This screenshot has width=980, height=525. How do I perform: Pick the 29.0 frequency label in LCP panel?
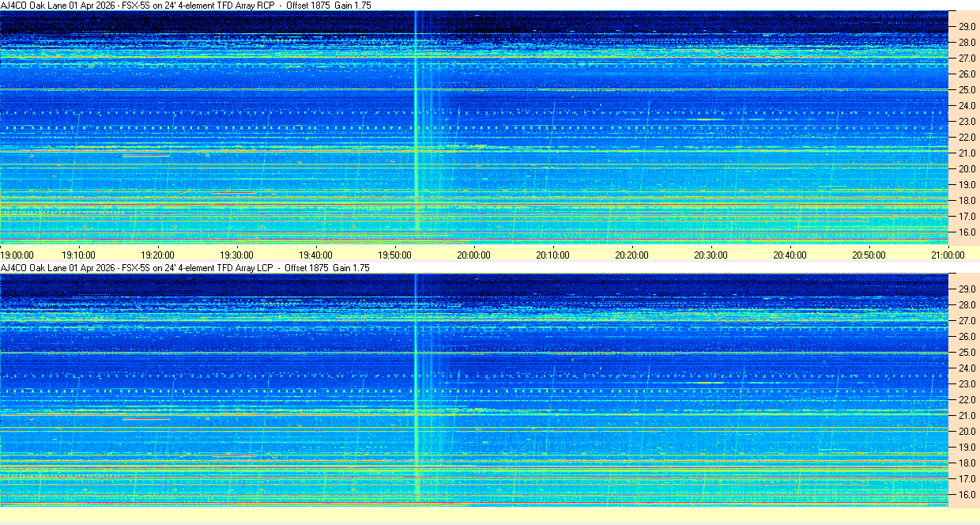click(967, 289)
